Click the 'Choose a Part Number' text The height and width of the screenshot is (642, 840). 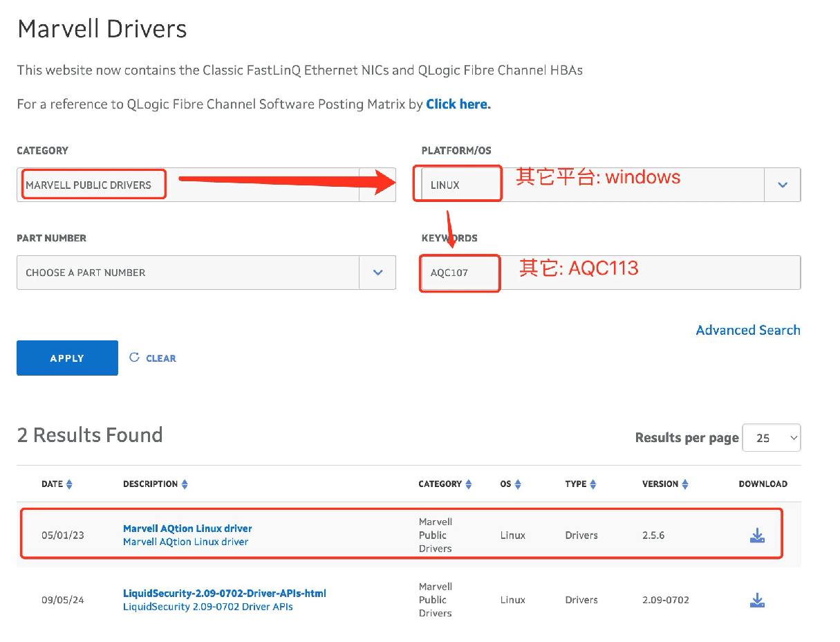86,273
